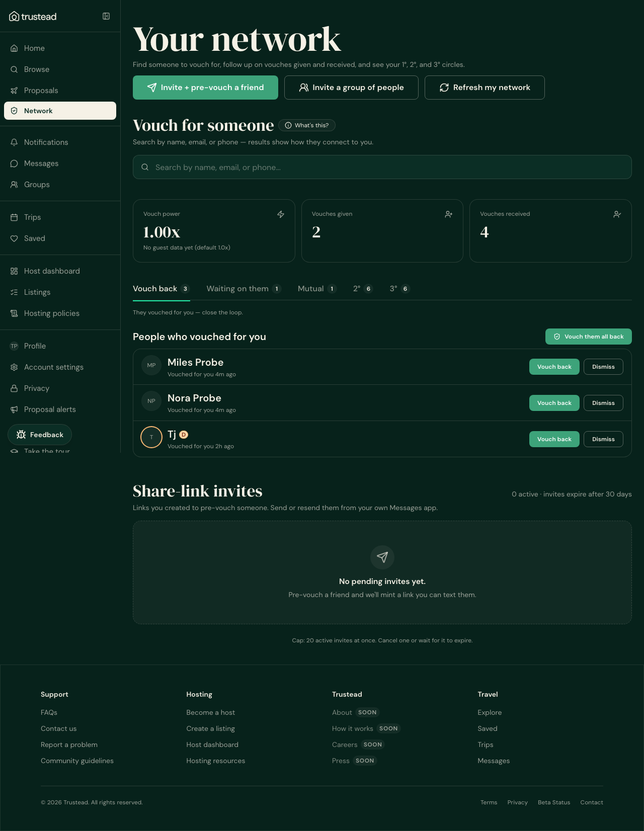Viewport: 644px width, 831px height.
Task: Click the TP profile avatar in sidebar
Action: click(x=14, y=346)
